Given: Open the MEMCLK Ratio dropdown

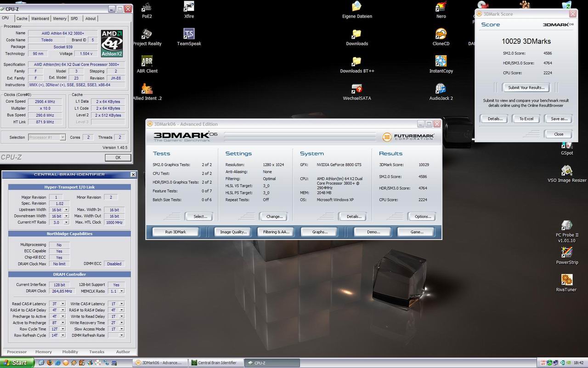Looking at the screenshot, I should 122,291.
